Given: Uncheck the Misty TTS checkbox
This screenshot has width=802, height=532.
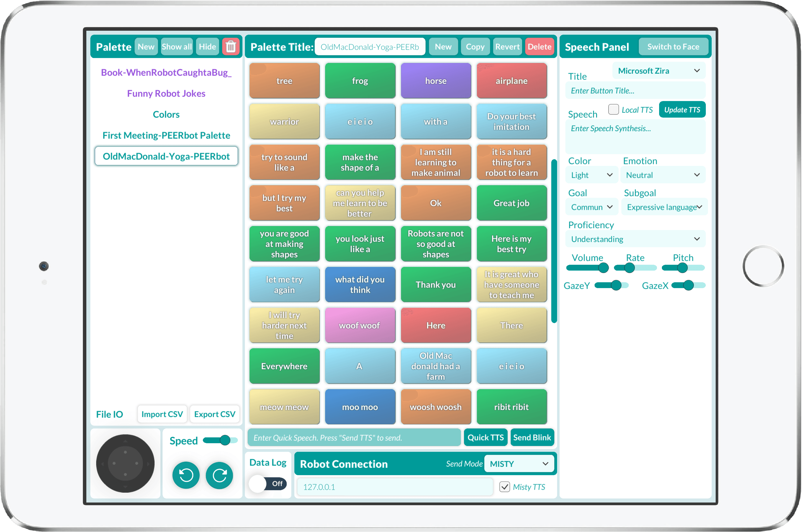Looking at the screenshot, I should [504, 487].
